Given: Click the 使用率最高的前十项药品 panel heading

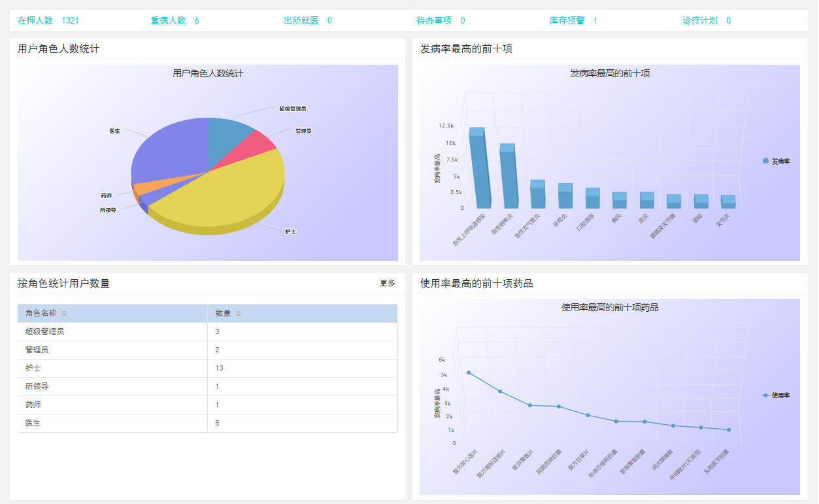Looking at the screenshot, I should 476,283.
